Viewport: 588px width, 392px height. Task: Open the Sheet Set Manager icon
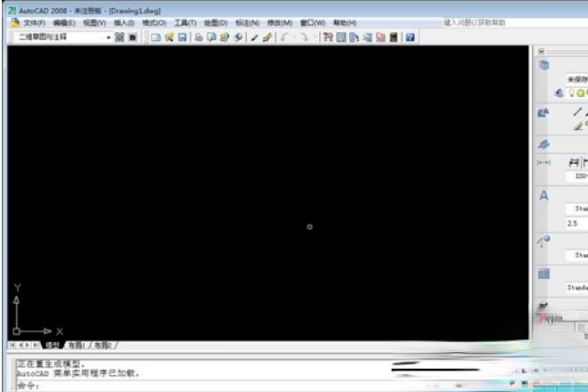coord(367,37)
